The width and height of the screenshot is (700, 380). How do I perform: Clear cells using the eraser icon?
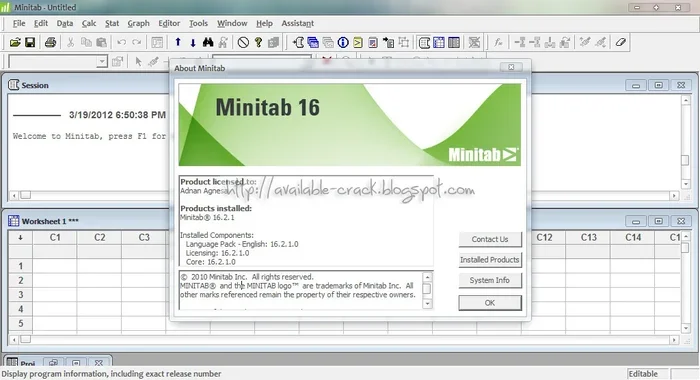pos(621,42)
